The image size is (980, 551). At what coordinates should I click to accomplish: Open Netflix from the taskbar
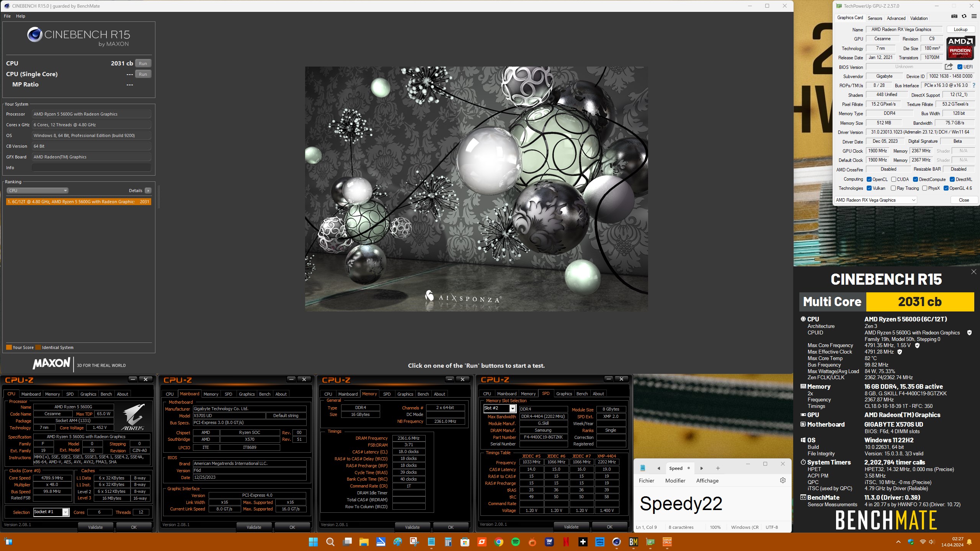pyautogui.click(x=566, y=542)
